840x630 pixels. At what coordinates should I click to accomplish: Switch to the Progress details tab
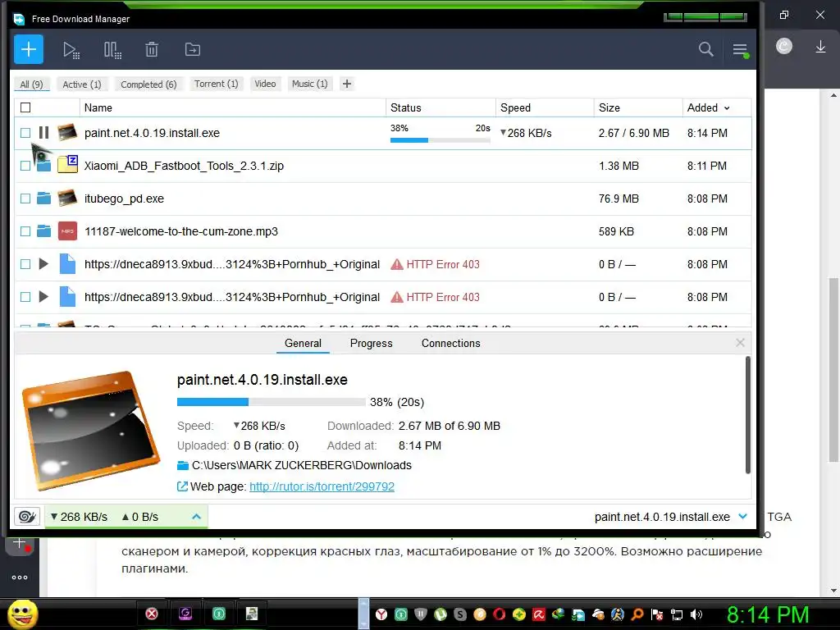pyautogui.click(x=372, y=343)
